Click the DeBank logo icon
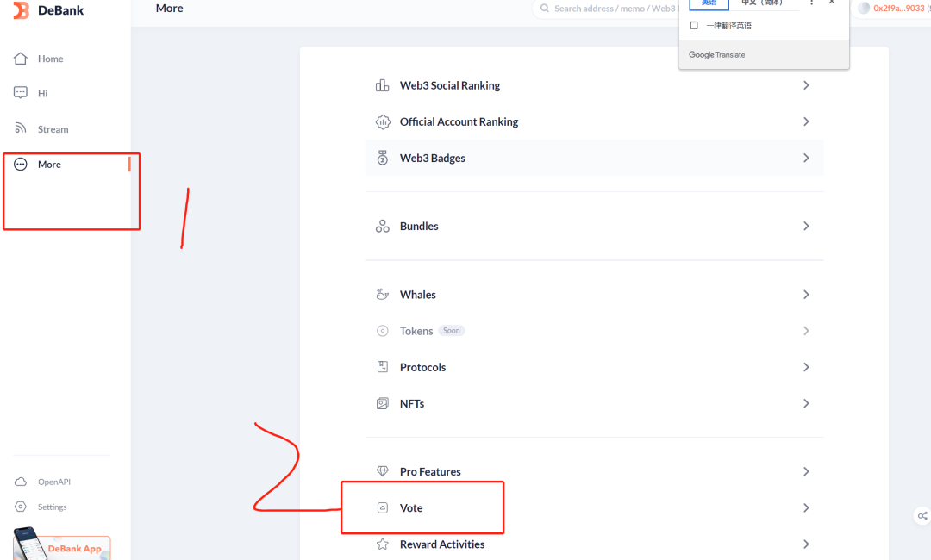Screen dimensions: 931x560 tap(21, 10)
